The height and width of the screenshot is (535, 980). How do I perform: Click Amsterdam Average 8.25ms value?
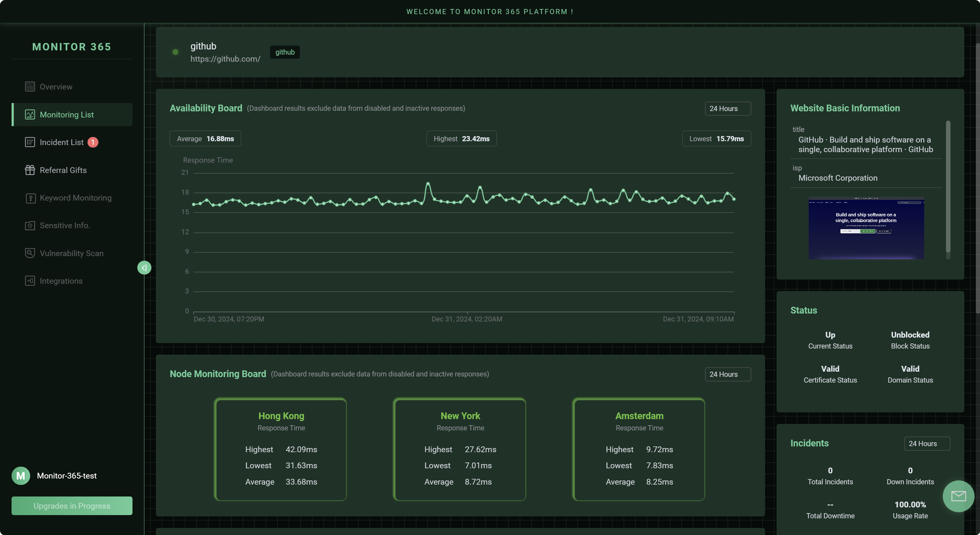click(659, 482)
